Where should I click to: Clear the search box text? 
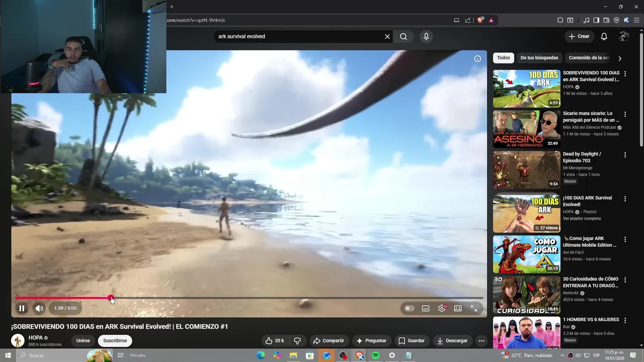point(387,36)
